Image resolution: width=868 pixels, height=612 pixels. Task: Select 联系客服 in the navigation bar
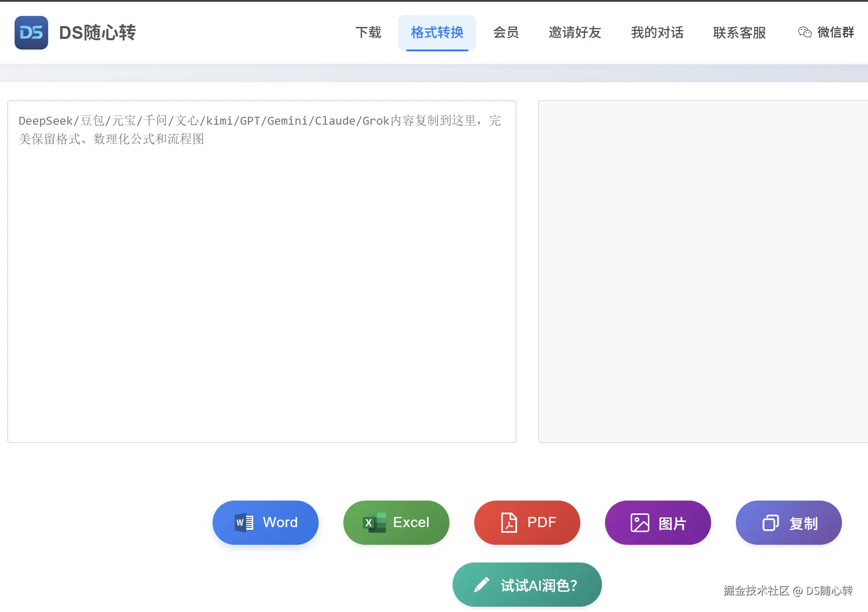pos(739,32)
